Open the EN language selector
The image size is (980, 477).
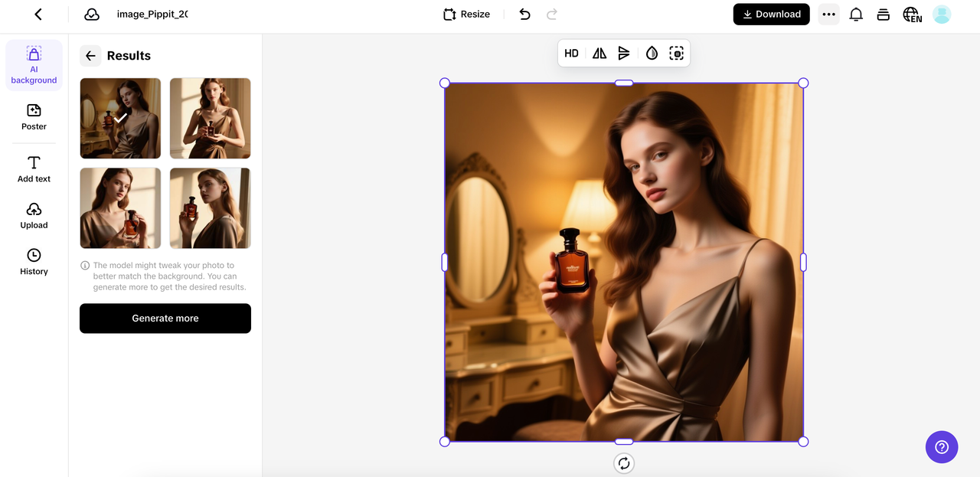tap(911, 14)
